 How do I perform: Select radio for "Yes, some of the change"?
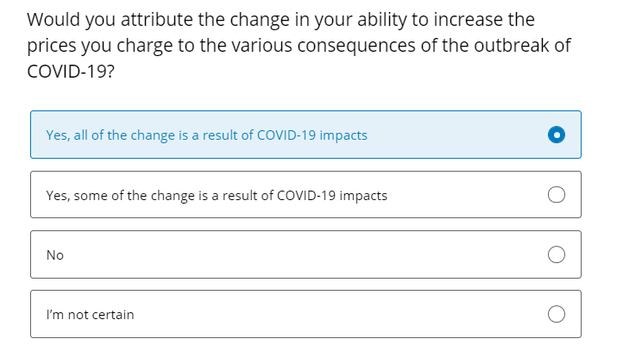557,195
